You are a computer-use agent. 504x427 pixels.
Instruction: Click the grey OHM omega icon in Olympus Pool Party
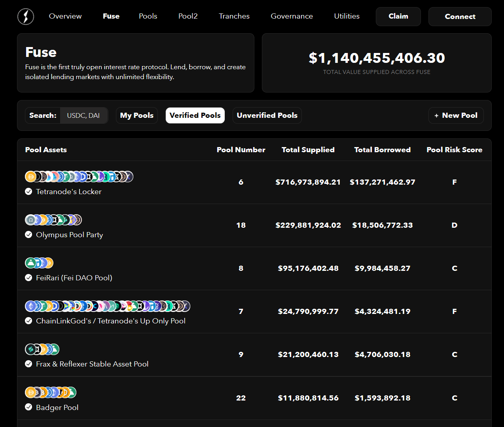30,219
